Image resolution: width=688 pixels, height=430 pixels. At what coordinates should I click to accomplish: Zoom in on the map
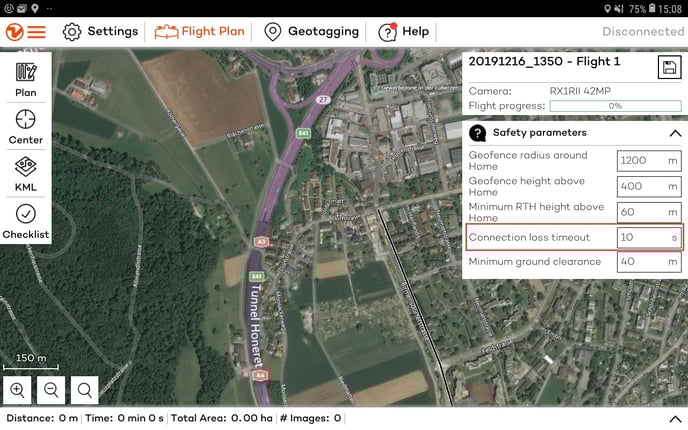coord(18,390)
